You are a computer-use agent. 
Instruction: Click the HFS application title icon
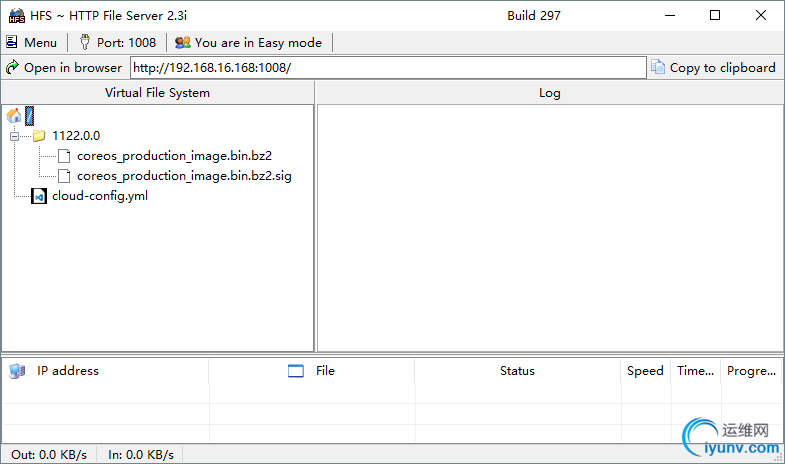(17, 16)
